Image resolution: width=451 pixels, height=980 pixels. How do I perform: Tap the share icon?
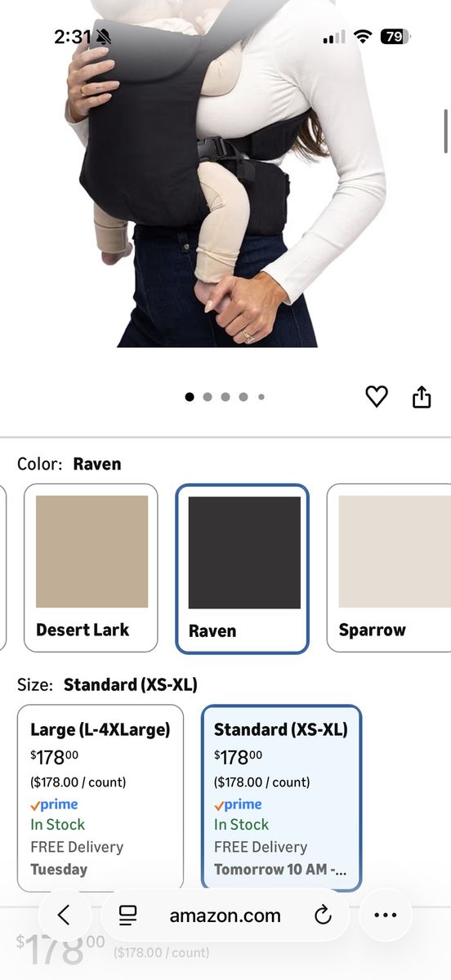click(422, 397)
